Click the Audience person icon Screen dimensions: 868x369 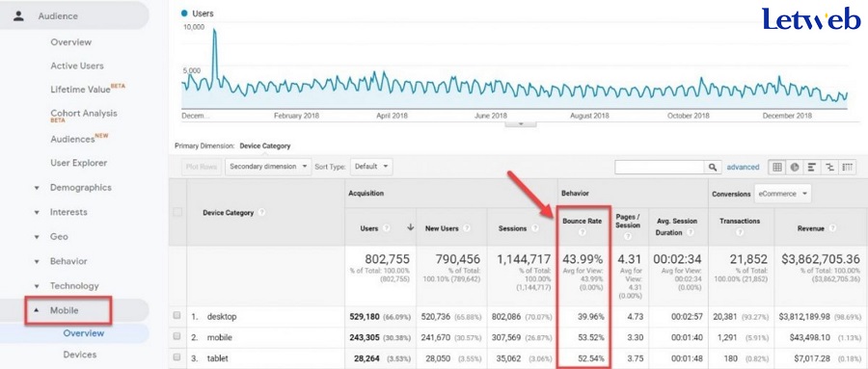pos(19,15)
